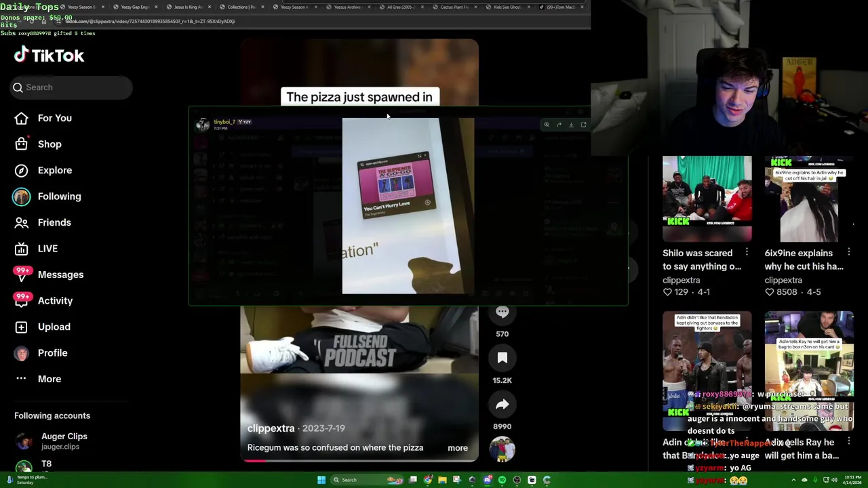Open 6ix9ine explains video thumbnail
This screenshot has width=868, height=488.
point(808,199)
